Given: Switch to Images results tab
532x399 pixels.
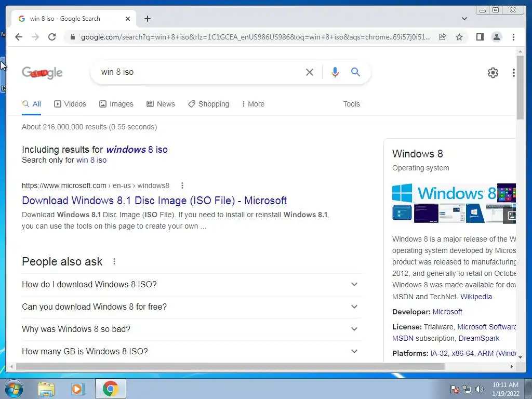Looking at the screenshot, I should point(116,104).
